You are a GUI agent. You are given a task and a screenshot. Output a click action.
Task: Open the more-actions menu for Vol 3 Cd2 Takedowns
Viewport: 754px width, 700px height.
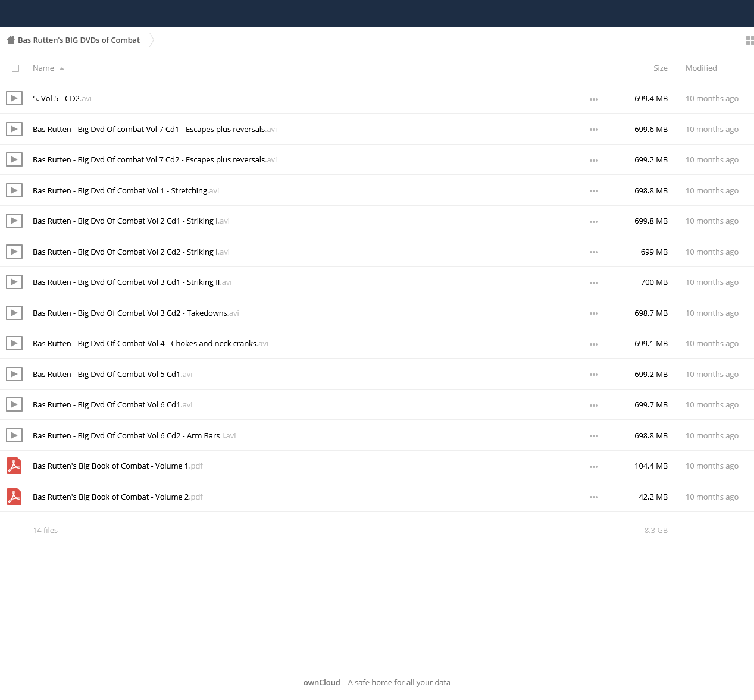pos(594,313)
